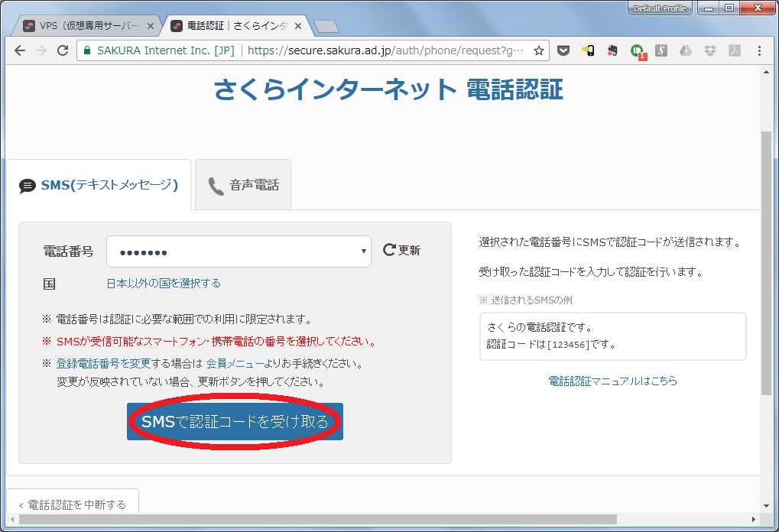Viewport: 779px width, 532px height.
Task: Click the horizontal scrollbar right arrow
Action: pos(754,519)
